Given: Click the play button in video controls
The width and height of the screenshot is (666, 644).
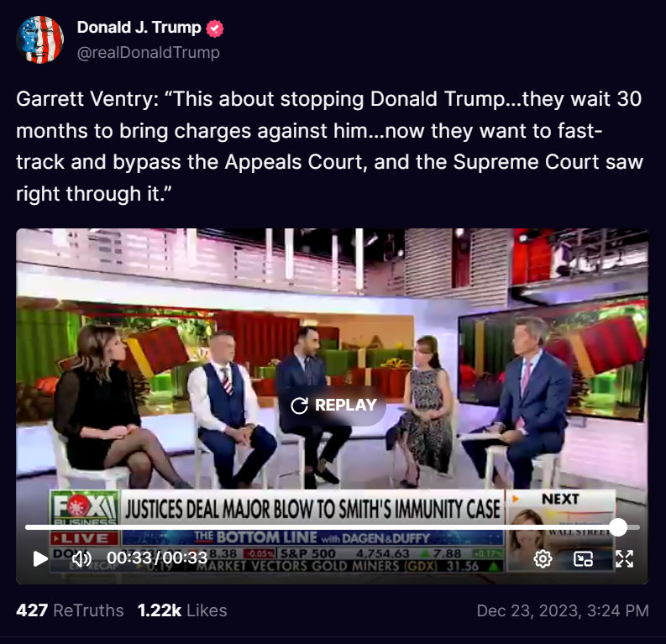Looking at the screenshot, I should point(40,558).
